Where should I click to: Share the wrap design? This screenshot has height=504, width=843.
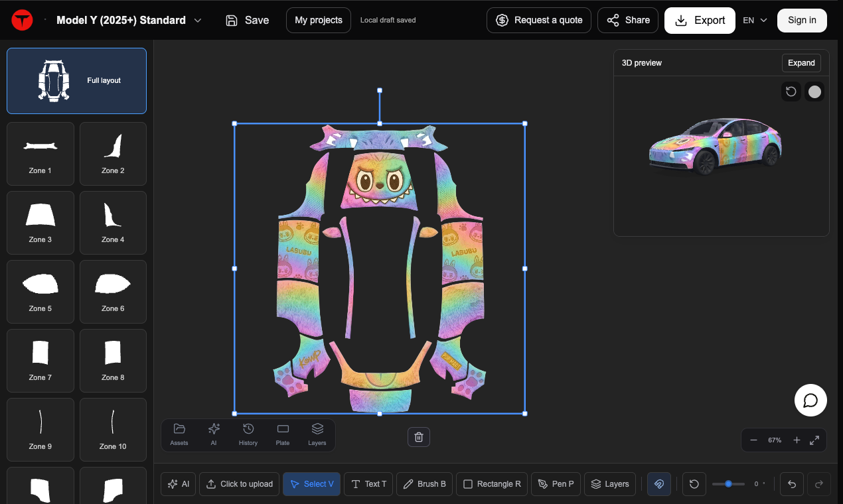click(x=628, y=21)
